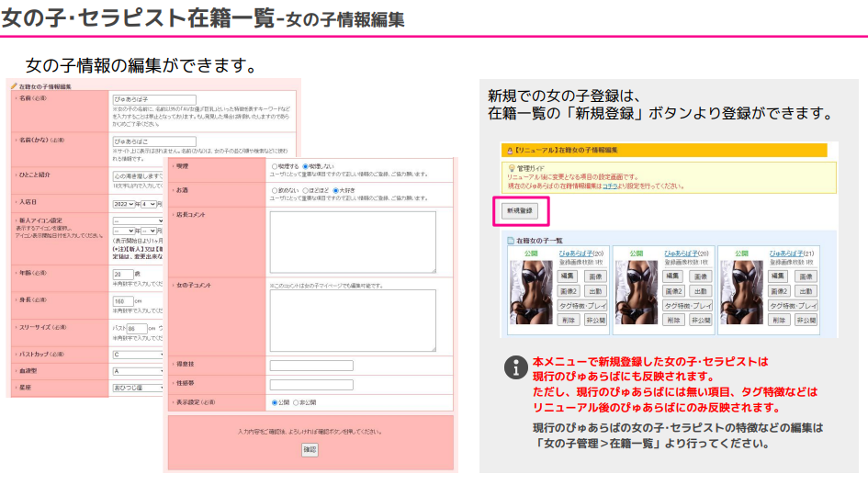Click the pencil icon beside 在籍女の子情報編集
Image resolution: width=868 pixels, height=485 pixels.
[x=14, y=85]
